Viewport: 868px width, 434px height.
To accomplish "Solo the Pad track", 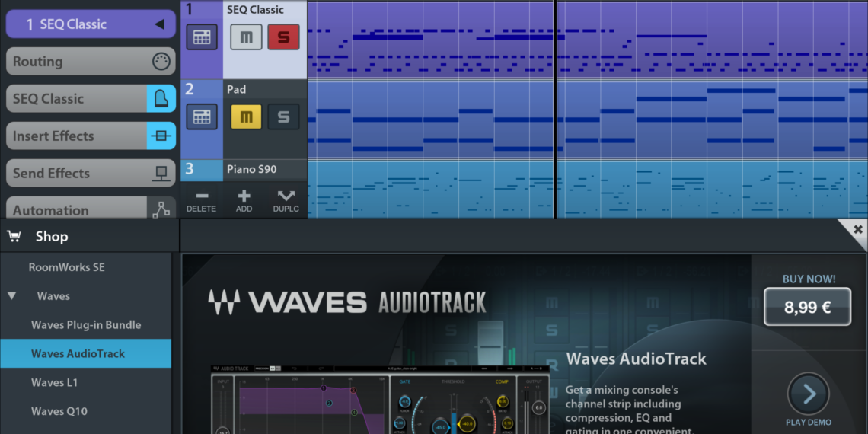I will 283,116.
